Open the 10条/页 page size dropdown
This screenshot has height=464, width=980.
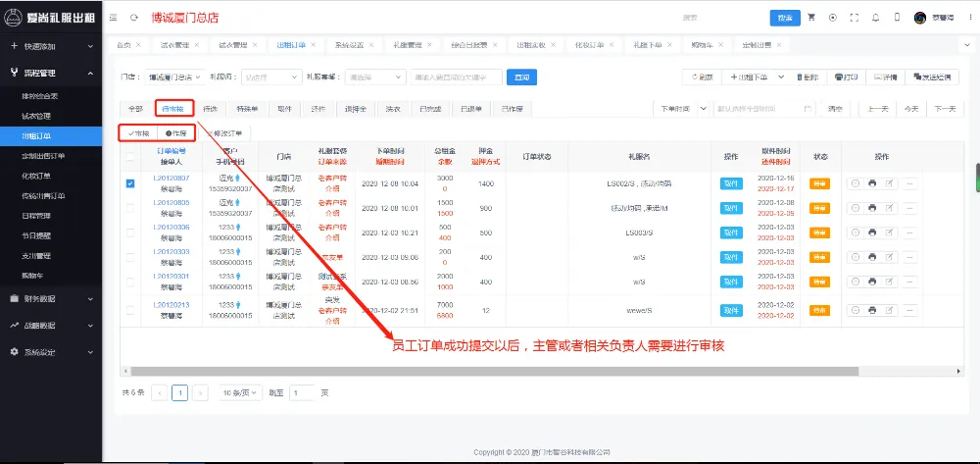[x=240, y=392]
